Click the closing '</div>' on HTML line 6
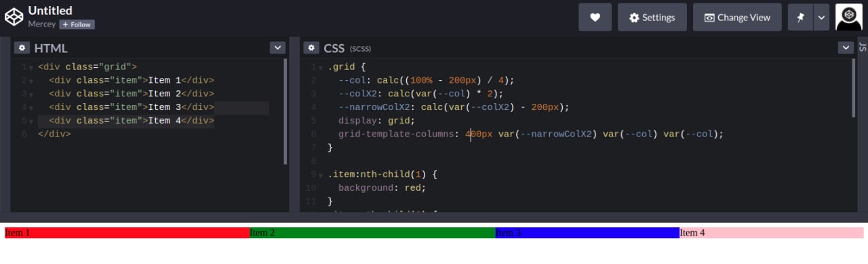The image size is (868, 264). click(x=54, y=134)
